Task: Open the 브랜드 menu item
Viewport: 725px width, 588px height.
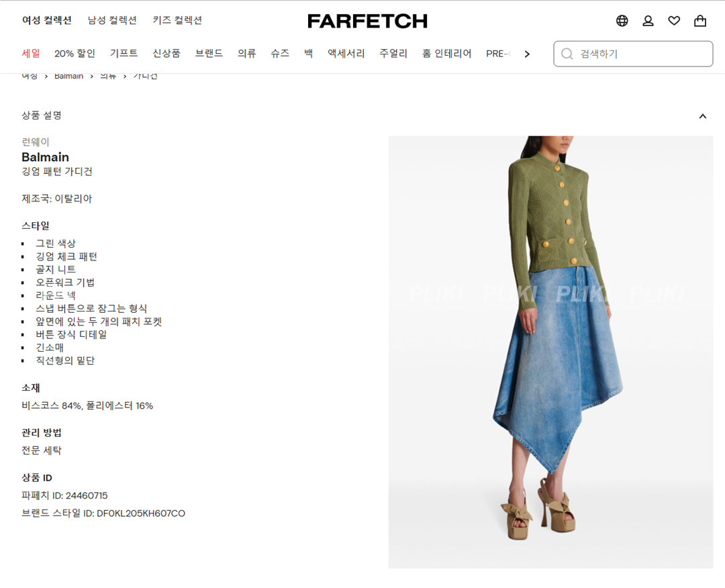Action: pos(209,53)
